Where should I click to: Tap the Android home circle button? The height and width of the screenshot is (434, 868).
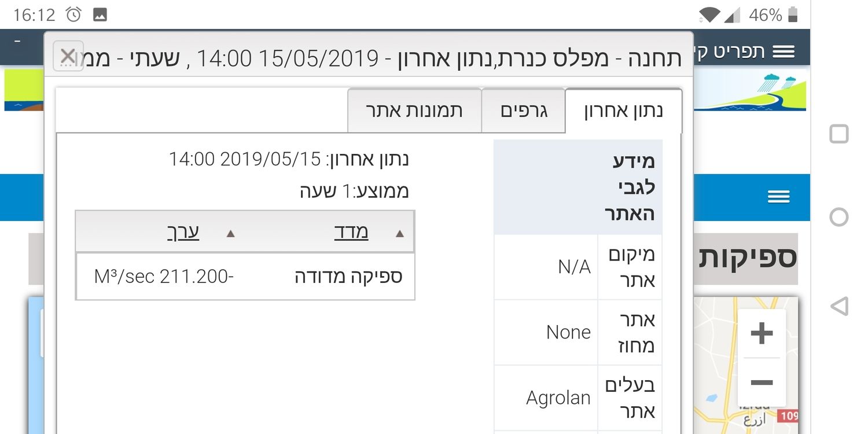click(x=838, y=217)
